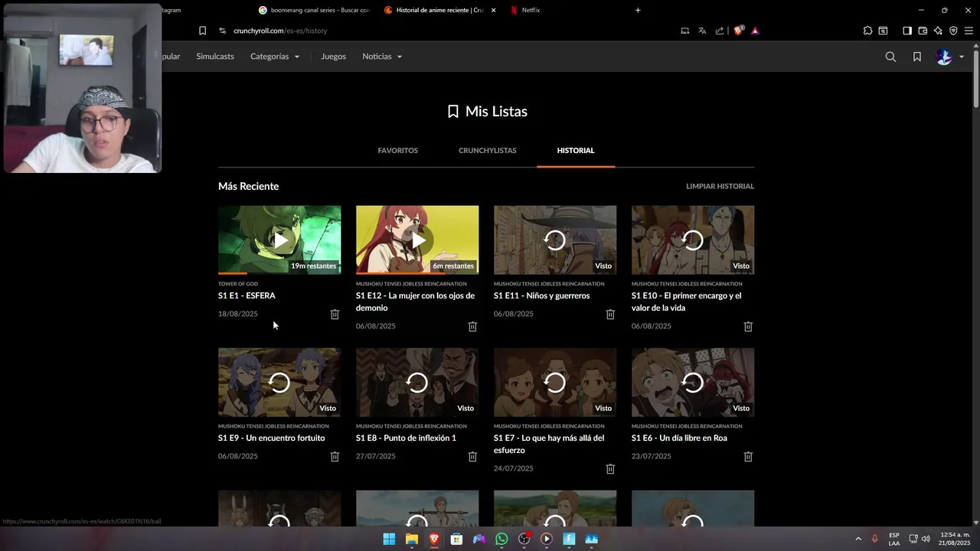Image resolution: width=980 pixels, height=551 pixels.
Task: Open a new browser tab with plus
Action: click(638, 10)
